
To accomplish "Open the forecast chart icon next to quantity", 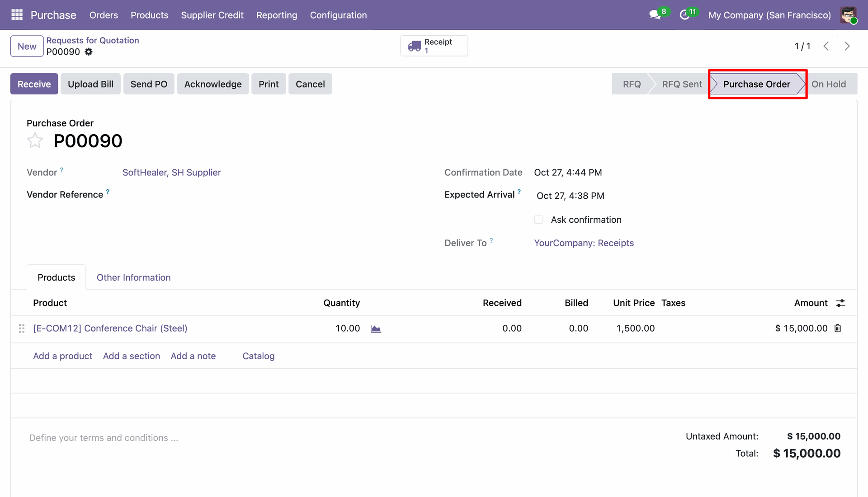I will click(376, 328).
